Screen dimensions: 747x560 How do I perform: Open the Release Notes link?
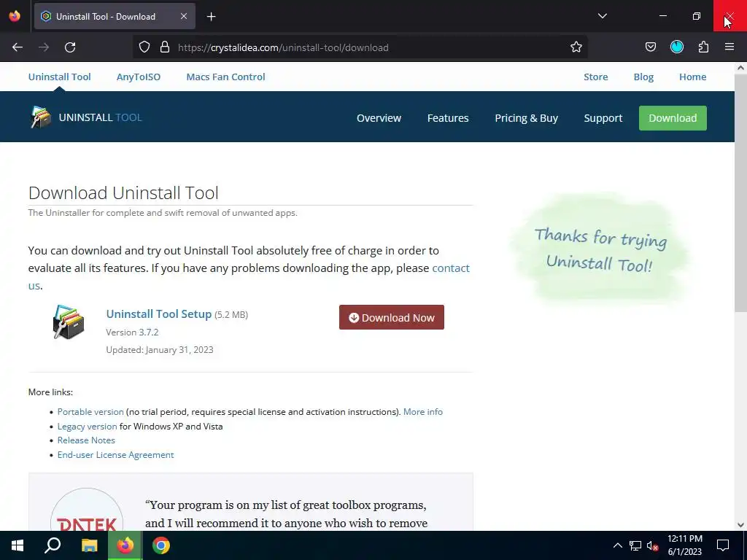point(86,440)
